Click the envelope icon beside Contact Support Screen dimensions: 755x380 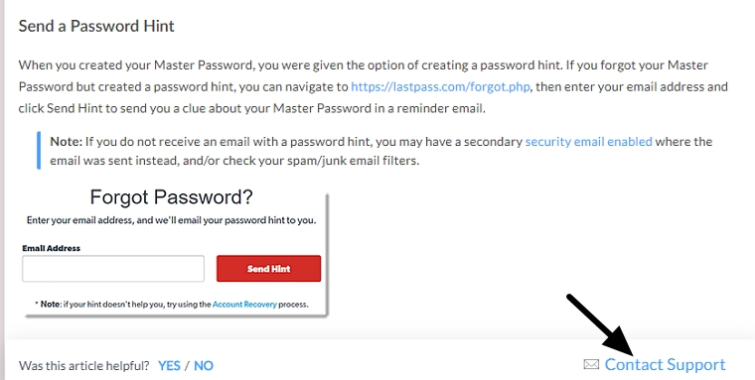coord(591,365)
